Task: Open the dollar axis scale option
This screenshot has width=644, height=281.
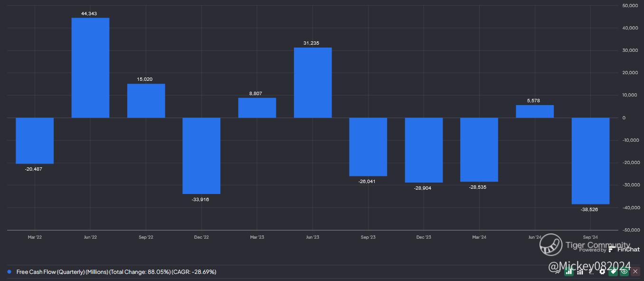Action: point(591,271)
